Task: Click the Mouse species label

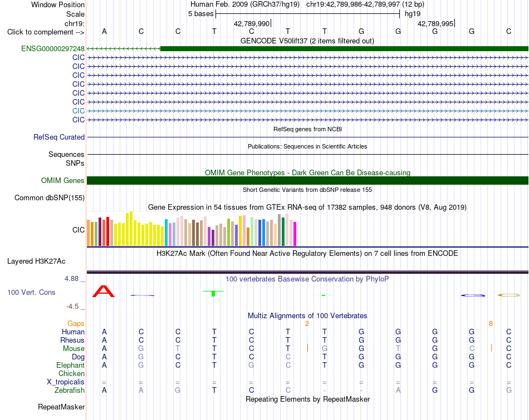Action: 74,349
